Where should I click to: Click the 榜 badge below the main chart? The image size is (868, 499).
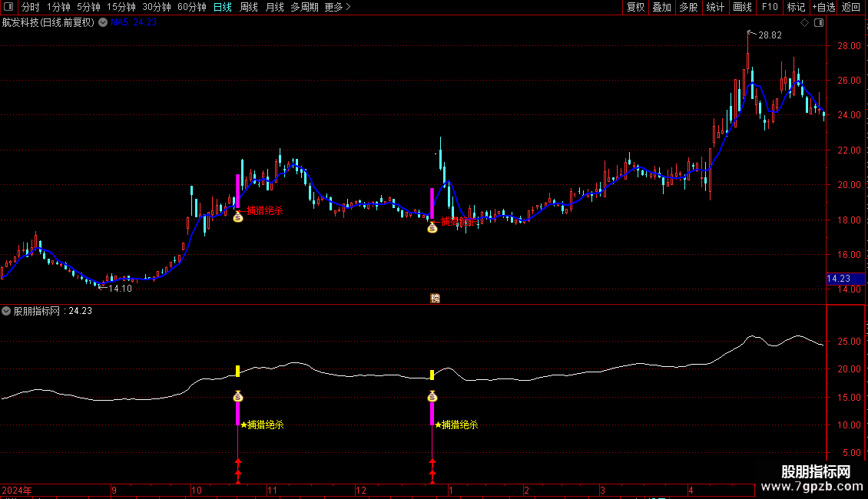436,298
